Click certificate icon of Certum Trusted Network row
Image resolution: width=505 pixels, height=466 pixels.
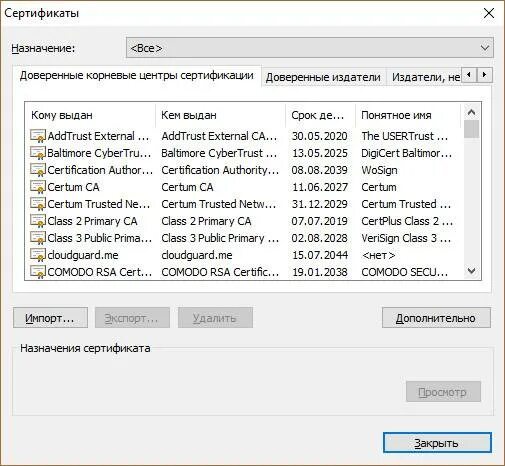pos(38,204)
